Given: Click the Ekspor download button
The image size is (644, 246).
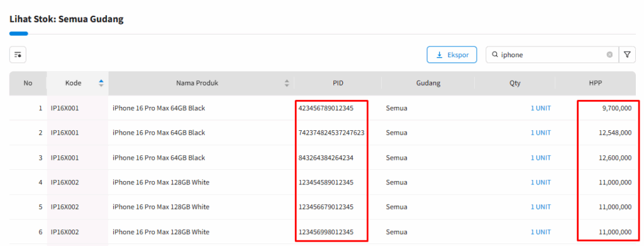Looking at the screenshot, I should click(452, 55).
